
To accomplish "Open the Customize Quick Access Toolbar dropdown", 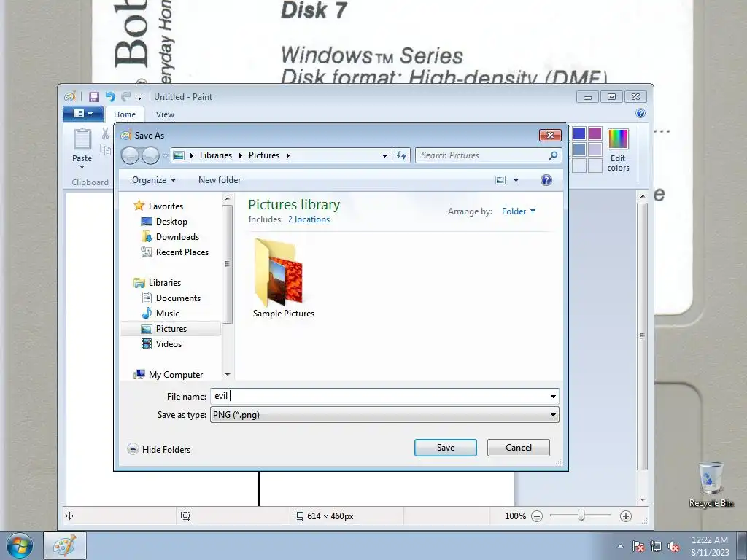I will click(139, 97).
